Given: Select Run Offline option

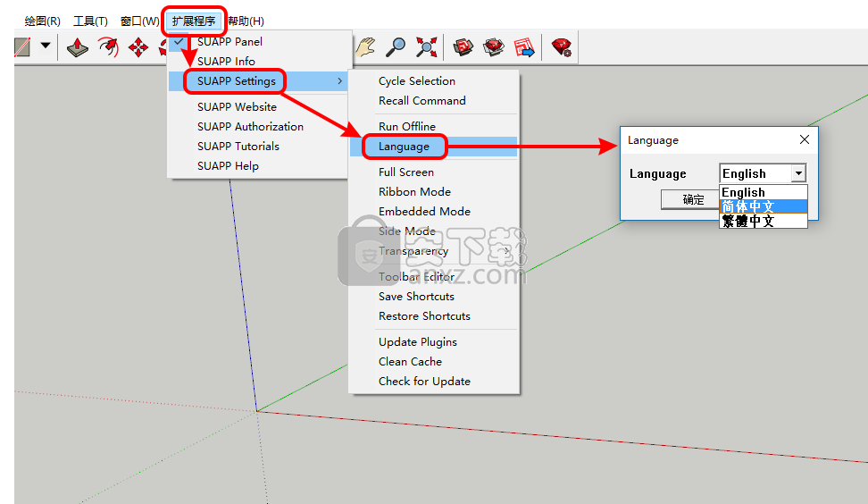Looking at the screenshot, I should 434,126.
